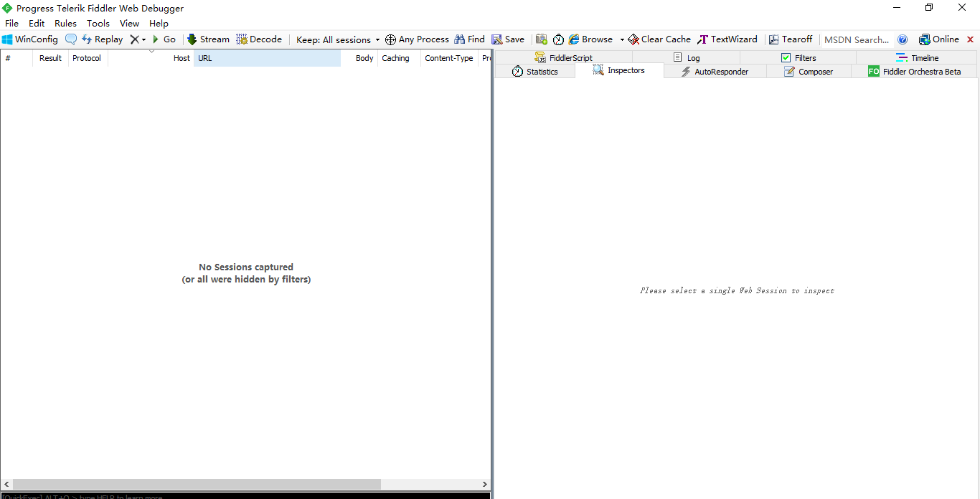This screenshot has height=499, width=980.
Task: Click the MSDN Search input field
Action: [857, 39]
